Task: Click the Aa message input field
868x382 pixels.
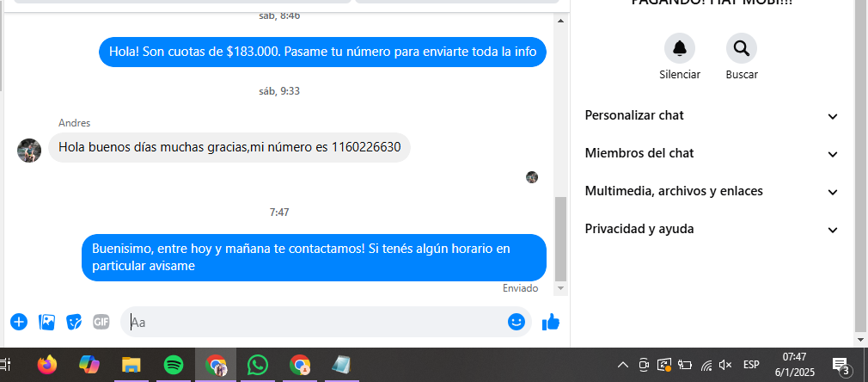Action: point(315,322)
